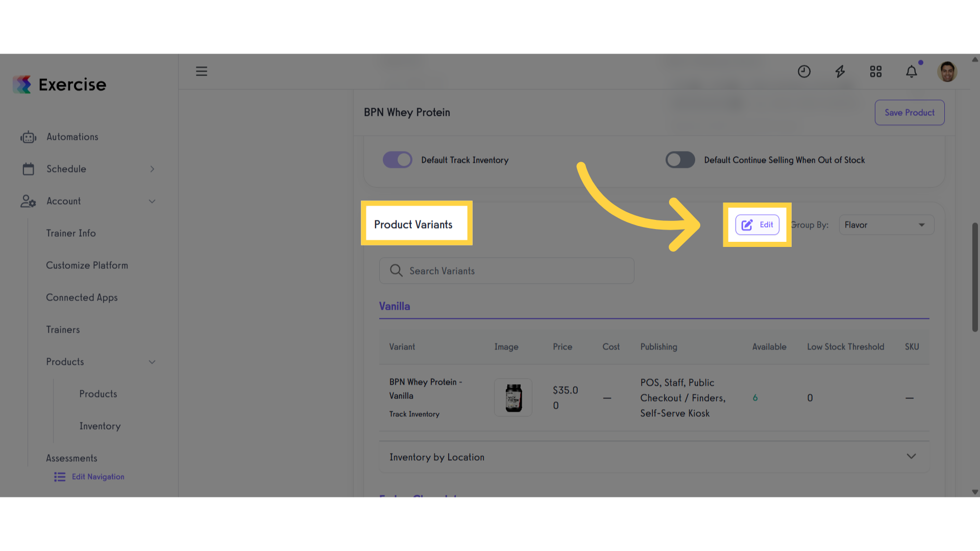Open the clock history icon
The height and width of the screenshot is (551, 980).
coord(804,71)
